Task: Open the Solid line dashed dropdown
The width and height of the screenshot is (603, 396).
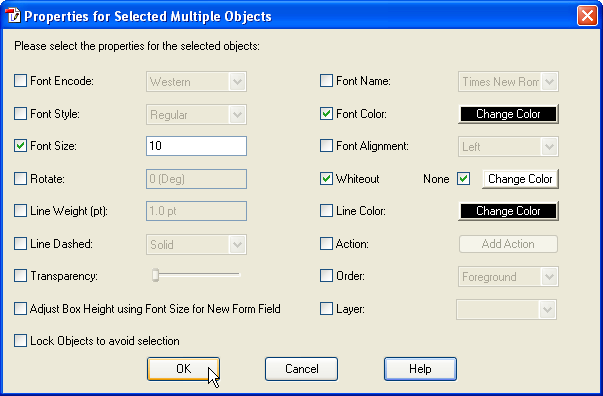Action: click(x=196, y=245)
